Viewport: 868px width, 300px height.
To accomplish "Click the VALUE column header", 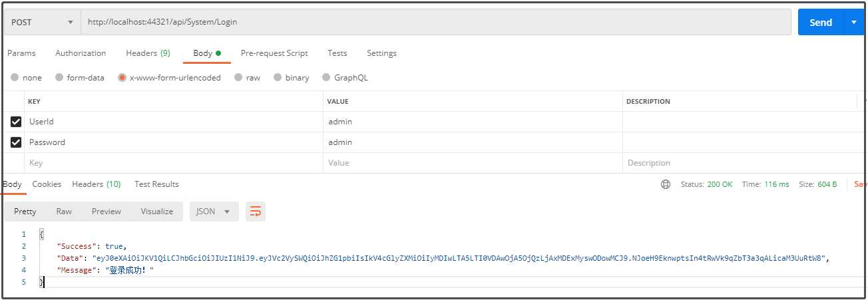I will coord(337,102).
